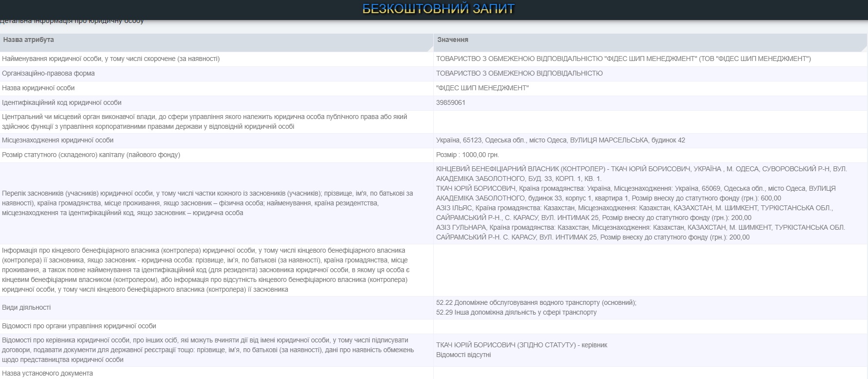Click the Назва атрибута column header
The height and width of the screenshot is (379, 868).
(x=28, y=40)
